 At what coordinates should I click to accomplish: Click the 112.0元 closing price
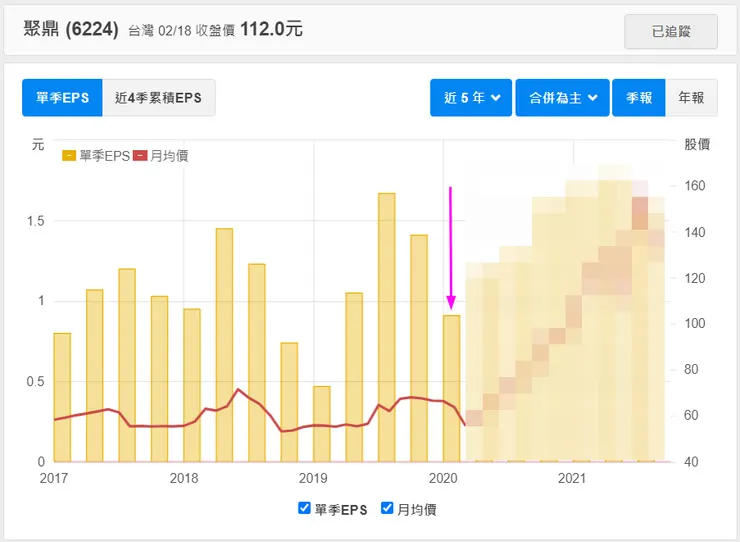tap(271, 29)
